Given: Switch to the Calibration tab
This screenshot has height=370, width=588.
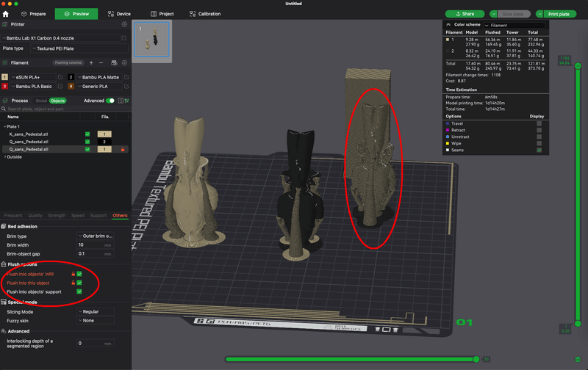Looking at the screenshot, I should (x=205, y=14).
